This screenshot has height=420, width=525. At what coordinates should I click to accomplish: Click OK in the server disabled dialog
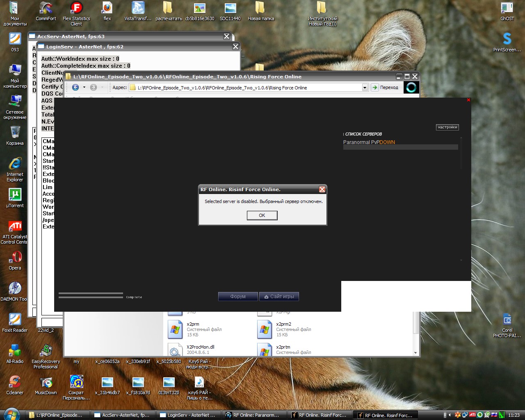[262, 215]
